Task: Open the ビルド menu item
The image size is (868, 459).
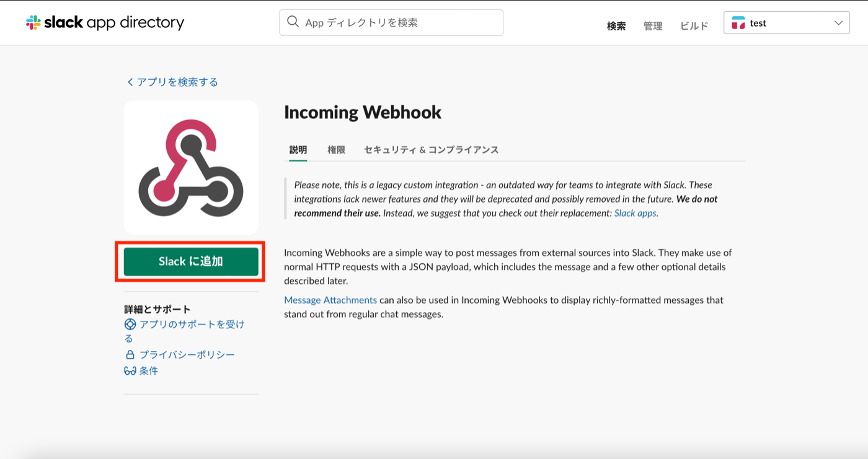Action: 694,26
